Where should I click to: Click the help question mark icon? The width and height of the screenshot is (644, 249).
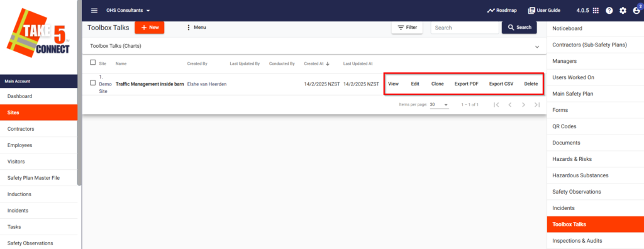609,11
